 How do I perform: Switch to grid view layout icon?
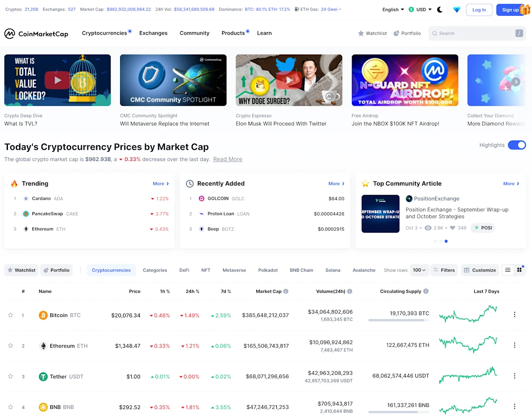(519, 270)
